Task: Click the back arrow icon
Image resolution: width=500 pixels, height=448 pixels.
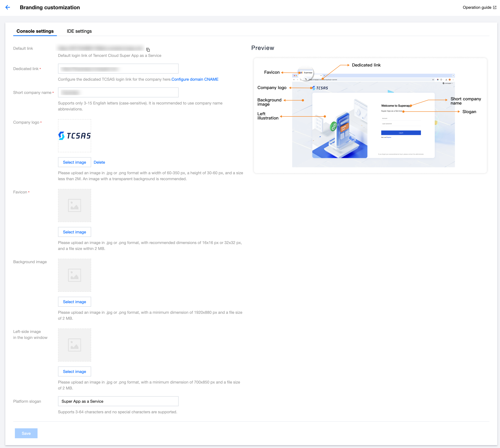Action: pyautogui.click(x=8, y=7)
